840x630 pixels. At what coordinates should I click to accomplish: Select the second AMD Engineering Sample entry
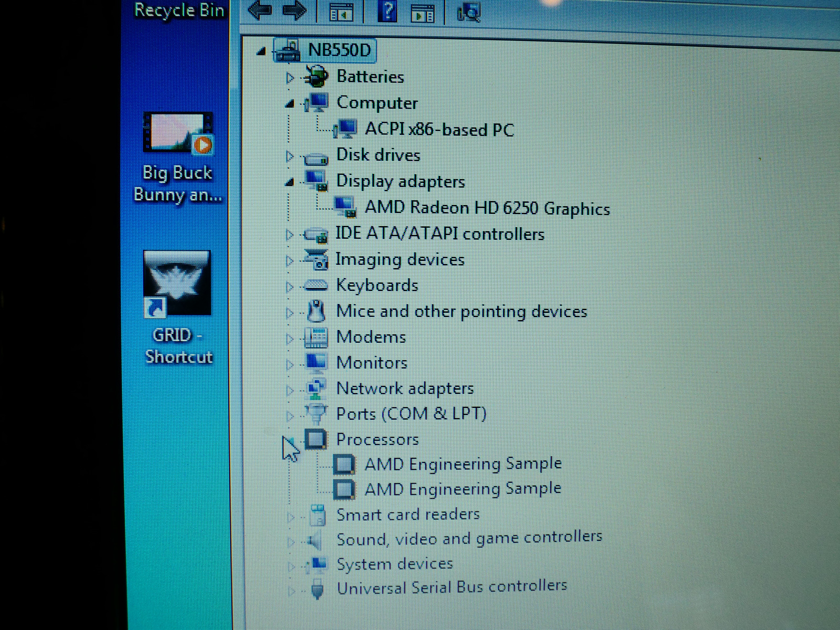[x=463, y=489]
